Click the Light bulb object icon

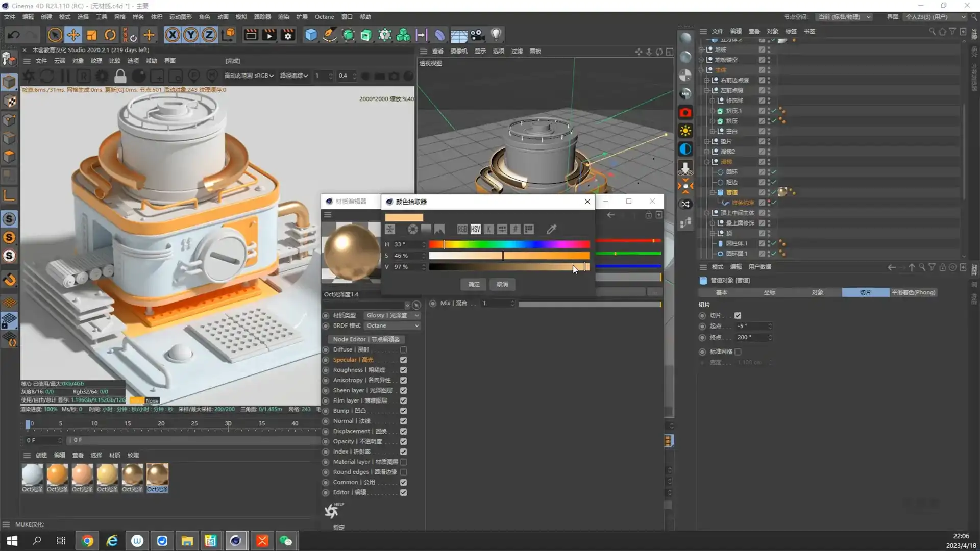[496, 35]
